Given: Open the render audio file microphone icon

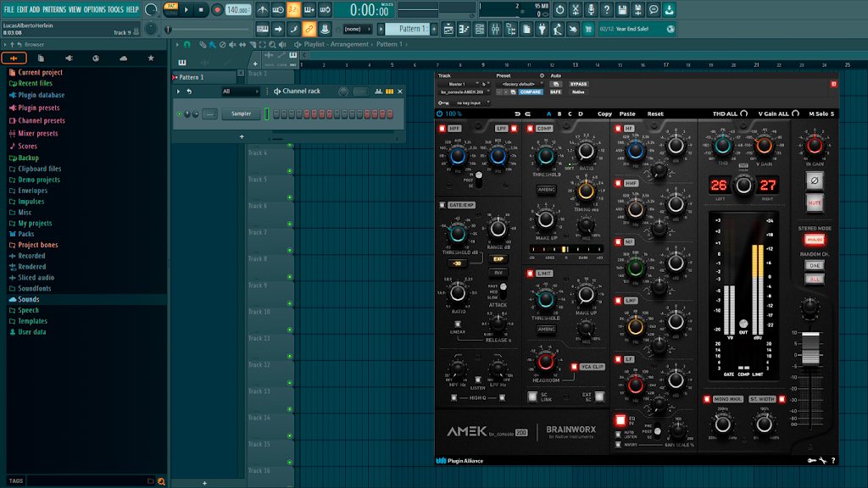Looking at the screenshot, I should point(591,9).
